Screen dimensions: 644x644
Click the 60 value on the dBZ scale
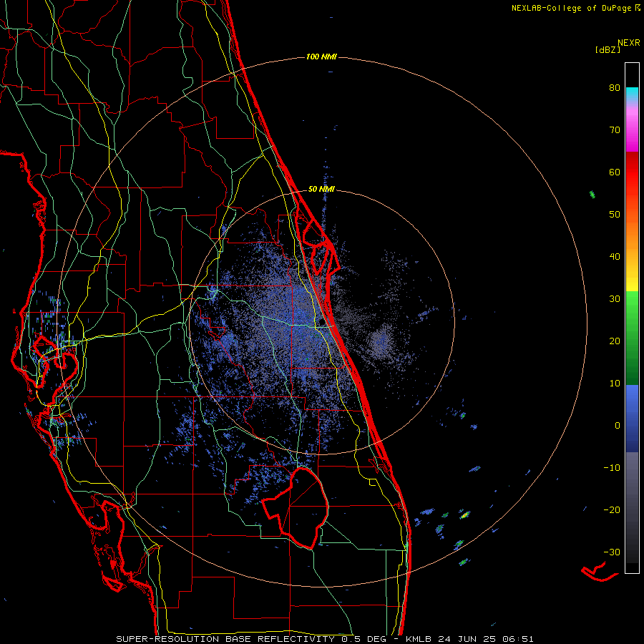coord(615,172)
